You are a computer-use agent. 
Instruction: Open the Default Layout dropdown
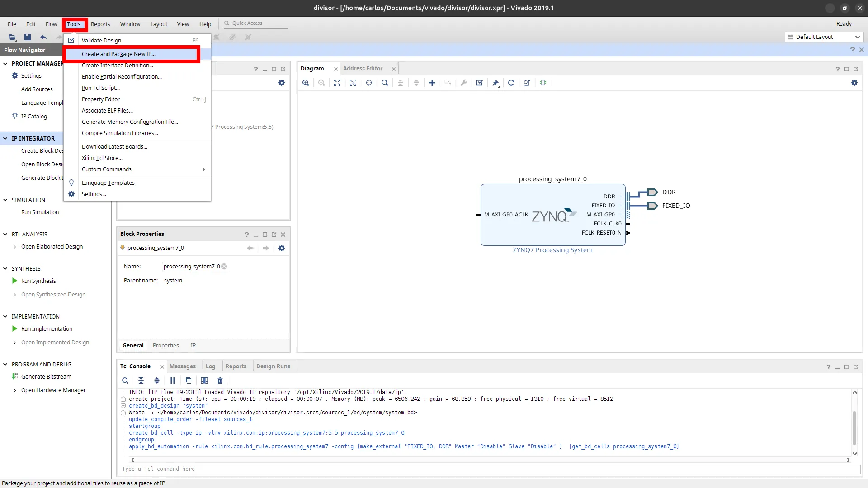(x=824, y=37)
